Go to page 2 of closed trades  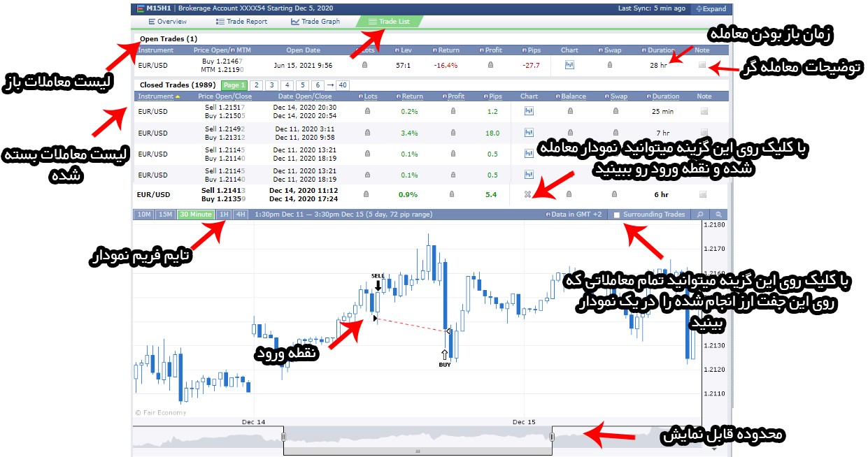pos(257,85)
